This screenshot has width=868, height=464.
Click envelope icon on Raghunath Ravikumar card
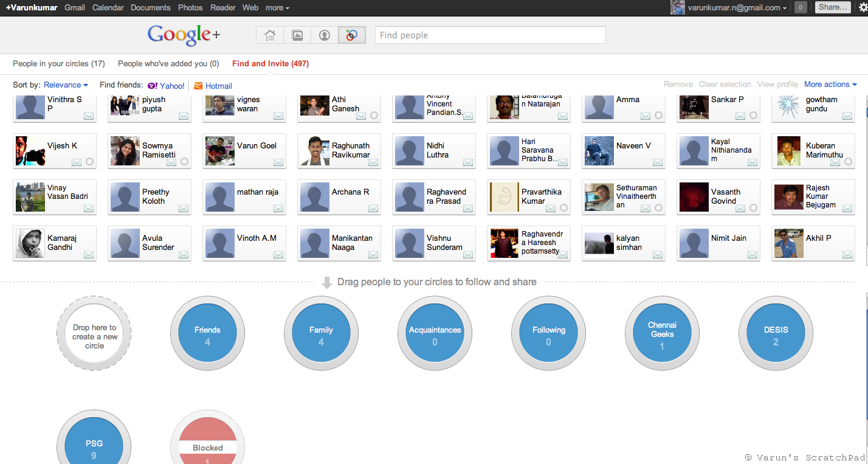(373, 162)
